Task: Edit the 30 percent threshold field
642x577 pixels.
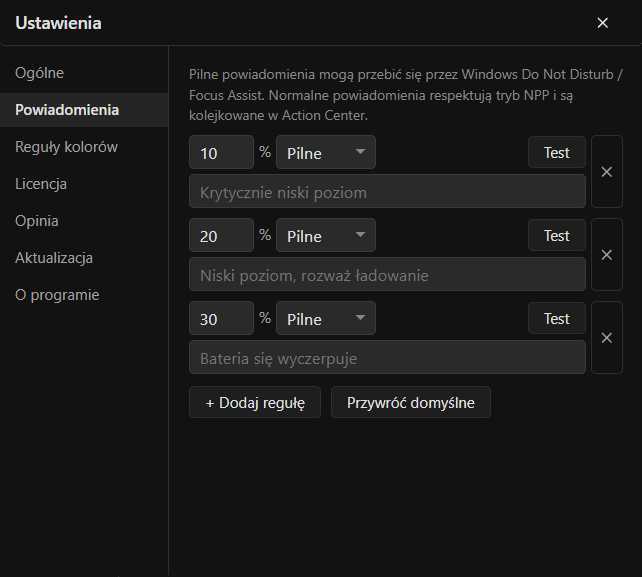Action: (x=222, y=318)
